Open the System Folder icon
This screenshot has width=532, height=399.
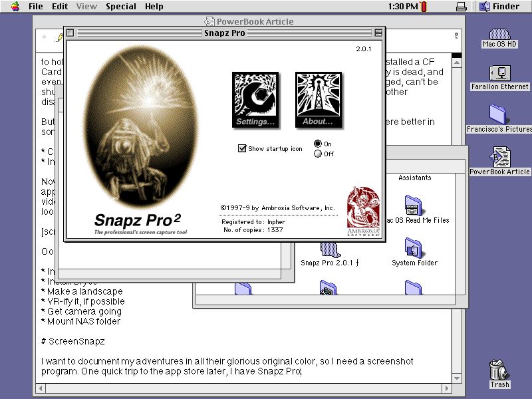coord(414,248)
